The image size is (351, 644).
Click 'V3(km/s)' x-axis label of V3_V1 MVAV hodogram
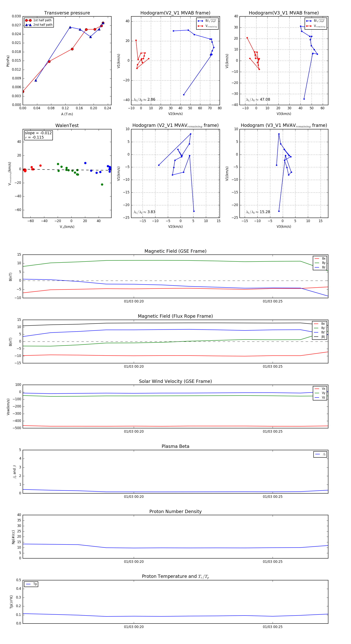pyautogui.click(x=284, y=227)
